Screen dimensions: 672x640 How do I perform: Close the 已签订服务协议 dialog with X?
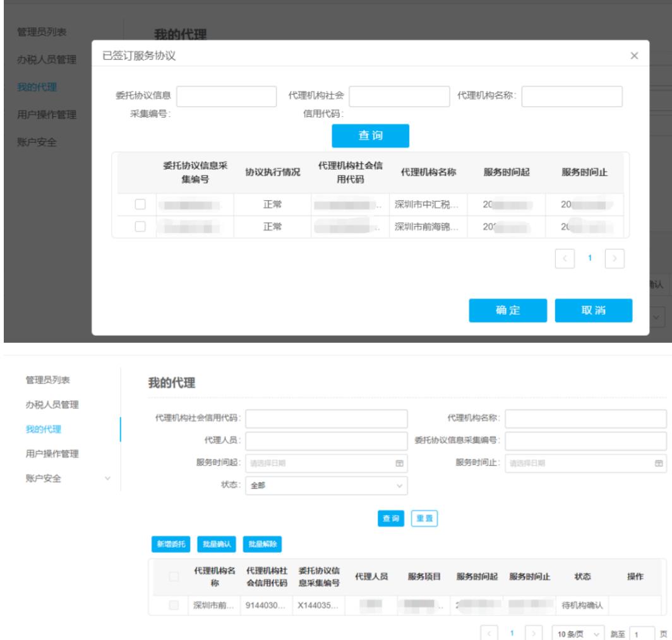tap(635, 56)
